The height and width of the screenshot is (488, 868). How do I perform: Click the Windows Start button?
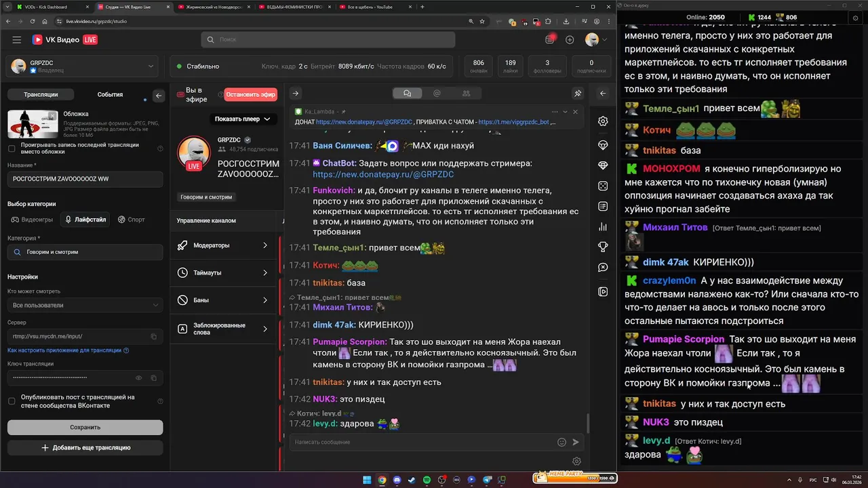pos(367,480)
